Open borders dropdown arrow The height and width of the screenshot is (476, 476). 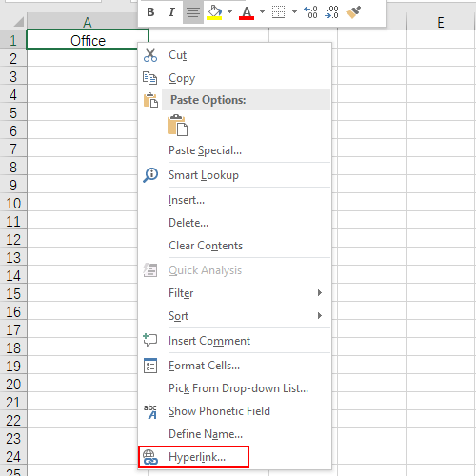point(294,12)
